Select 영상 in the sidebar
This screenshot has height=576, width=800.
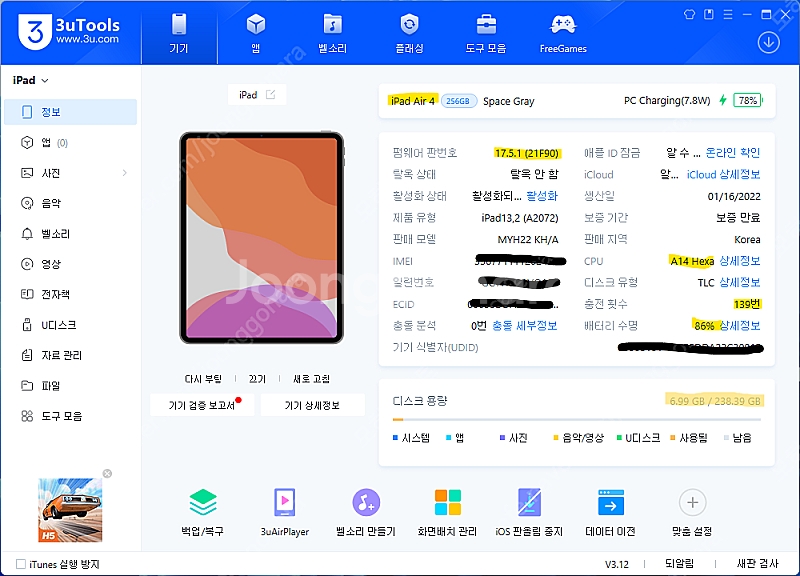click(70, 264)
